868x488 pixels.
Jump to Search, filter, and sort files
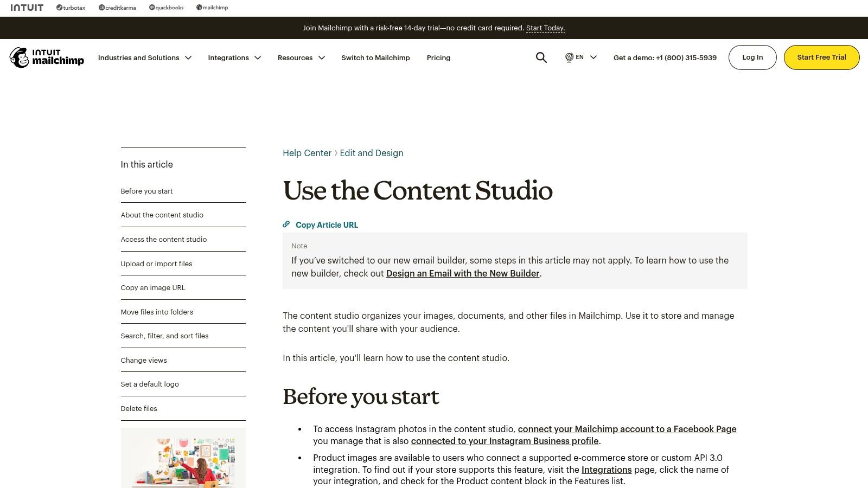[164, 336]
